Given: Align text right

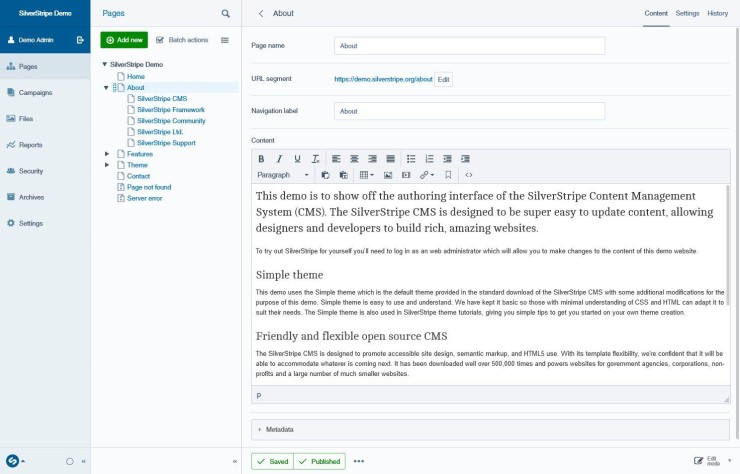Looking at the screenshot, I should (x=372, y=159).
